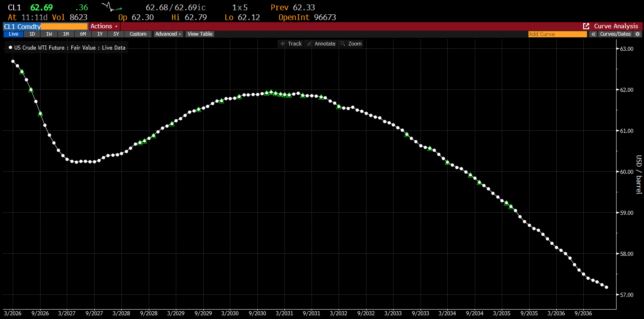Select the 1Y range tab
This screenshot has height=319, width=644.
(x=100, y=34)
